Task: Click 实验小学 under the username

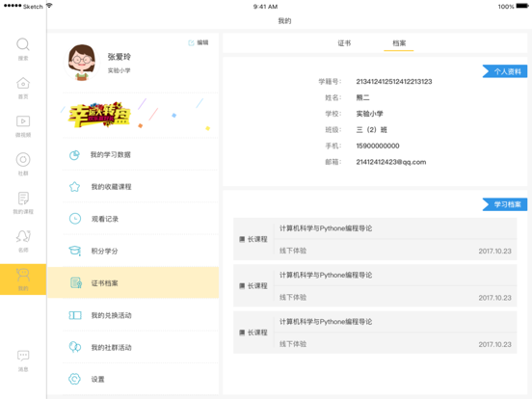Action: tap(120, 70)
